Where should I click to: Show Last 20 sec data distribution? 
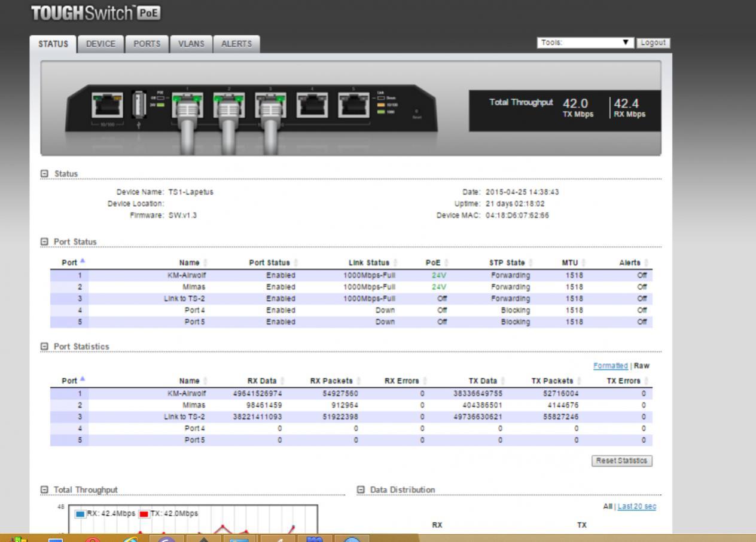tap(636, 507)
